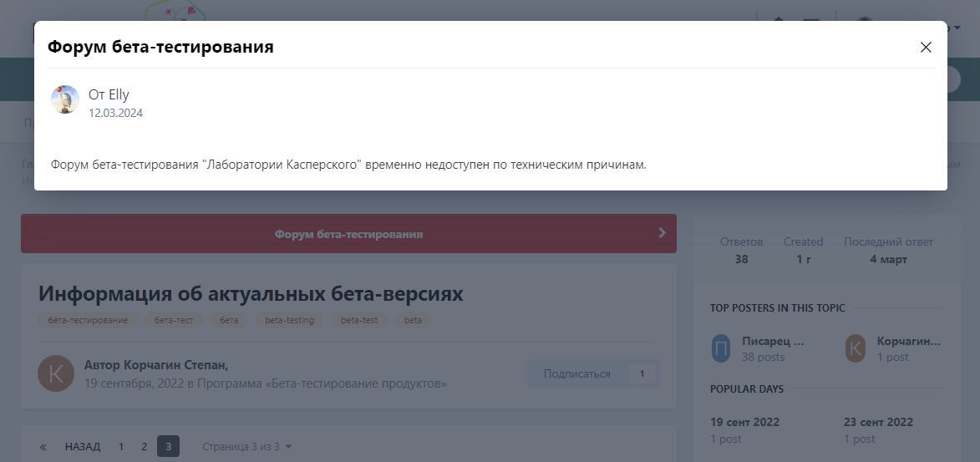
Task: Open popular day 23 сент 2022
Action: point(878,422)
